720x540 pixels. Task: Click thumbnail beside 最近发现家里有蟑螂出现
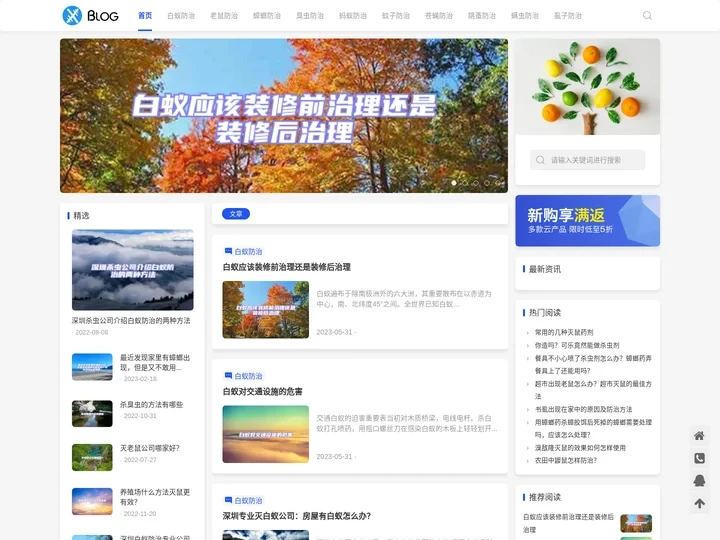[x=92, y=367]
